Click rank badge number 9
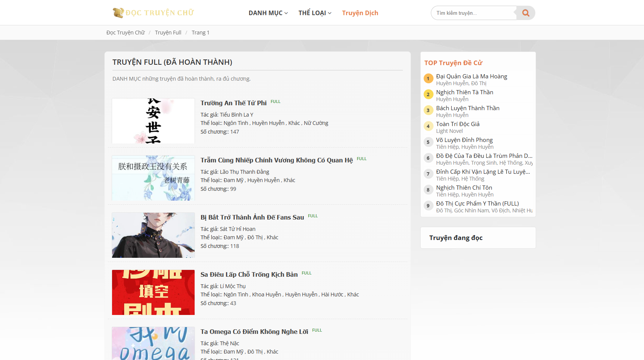 [x=428, y=206]
